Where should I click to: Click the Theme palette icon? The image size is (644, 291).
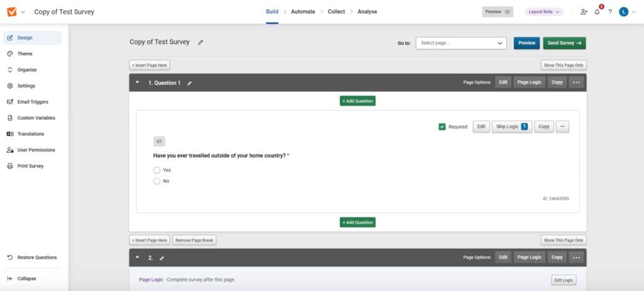click(x=10, y=54)
